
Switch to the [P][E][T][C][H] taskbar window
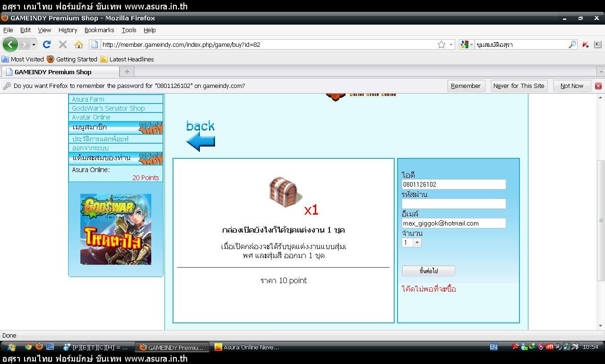click(x=96, y=347)
